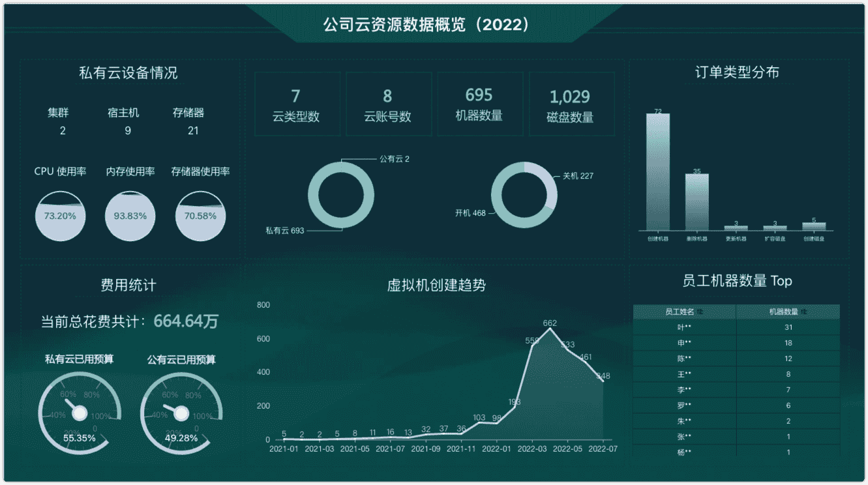Click the 103 data point on trend line
The width and height of the screenshot is (868, 485).
pyautogui.click(x=479, y=422)
